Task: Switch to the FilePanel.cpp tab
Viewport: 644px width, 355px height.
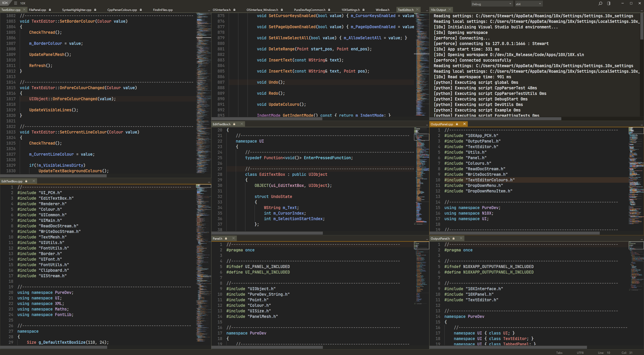Action: pyautogui.click(x=38, y=10)
